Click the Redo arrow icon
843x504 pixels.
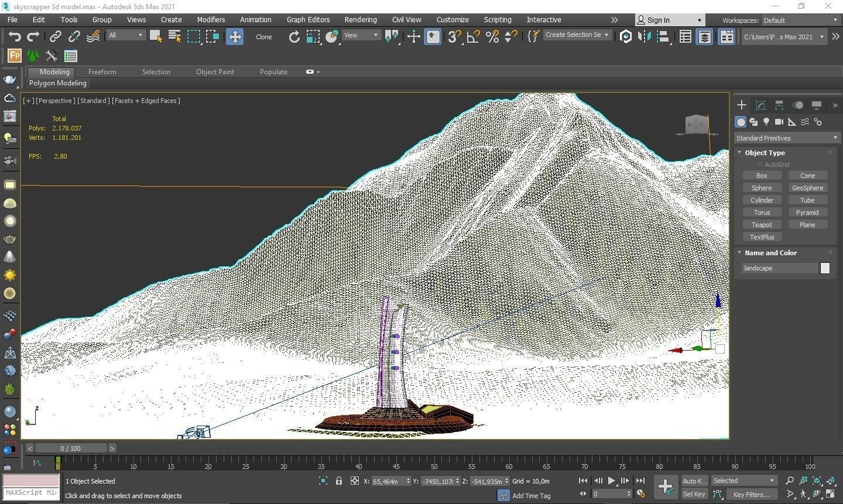click(x=33, y=37)
